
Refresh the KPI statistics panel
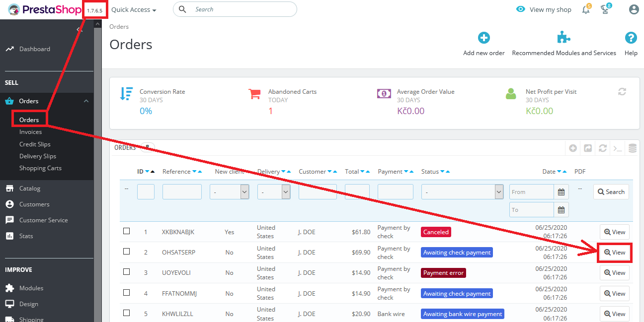pyautogui.click(x=622, y=92)
